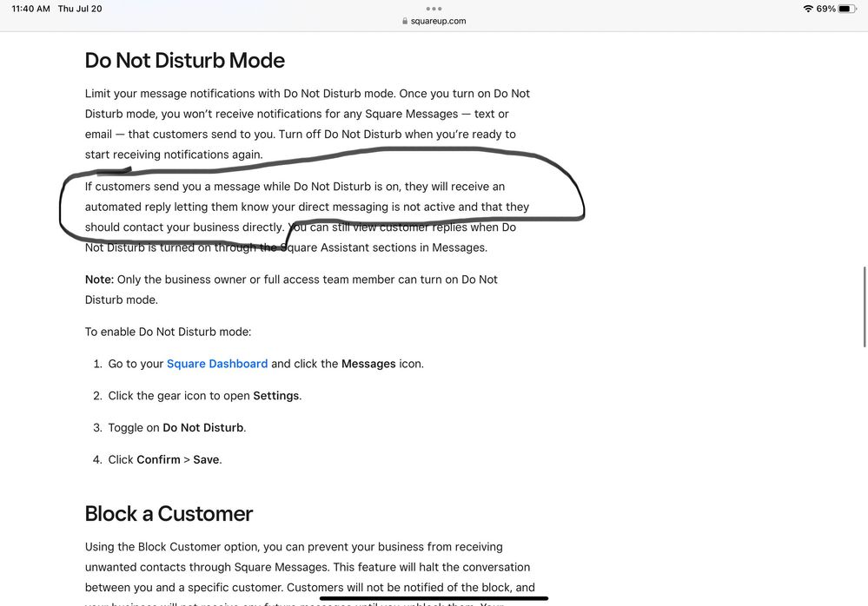Tap the 69% battery percentage
This screenshot has width=868, height=606.
pyautogui.click(x=825, y=9)
